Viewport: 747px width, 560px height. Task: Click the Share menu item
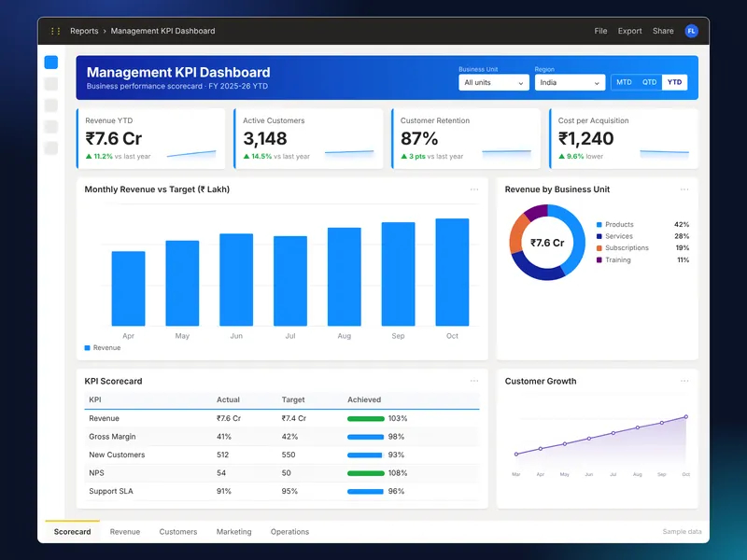click(663, 31)
